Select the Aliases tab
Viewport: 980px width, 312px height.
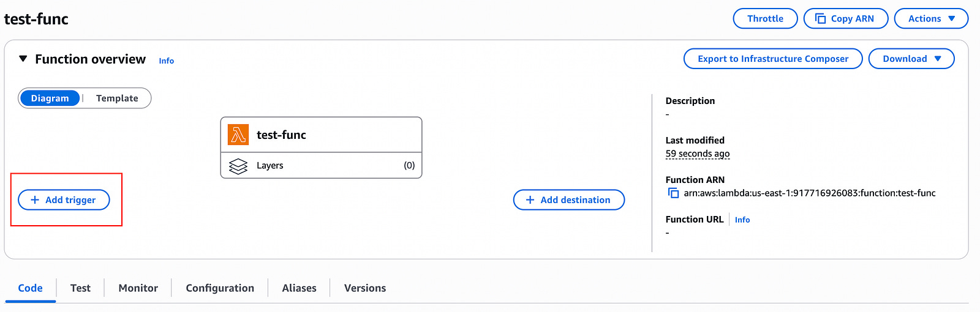(299, 288)
